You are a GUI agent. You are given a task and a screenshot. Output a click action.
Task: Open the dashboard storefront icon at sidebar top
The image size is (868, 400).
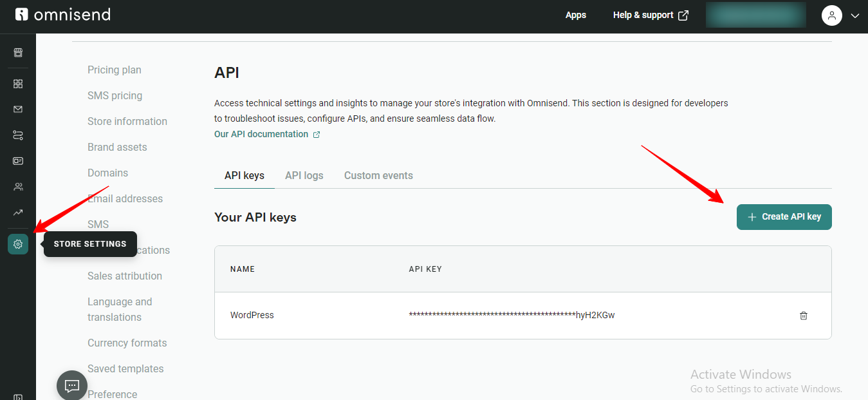point(17,52)
